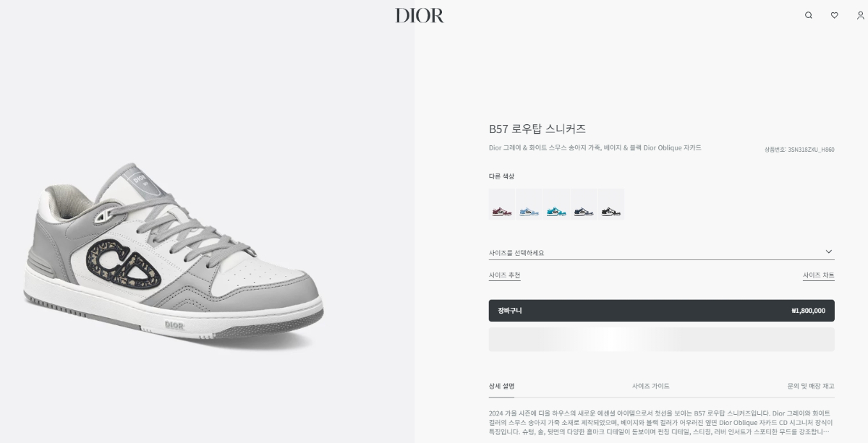The image size is (868, 443).
Task: Open the account profile icon
Action: 860,15
